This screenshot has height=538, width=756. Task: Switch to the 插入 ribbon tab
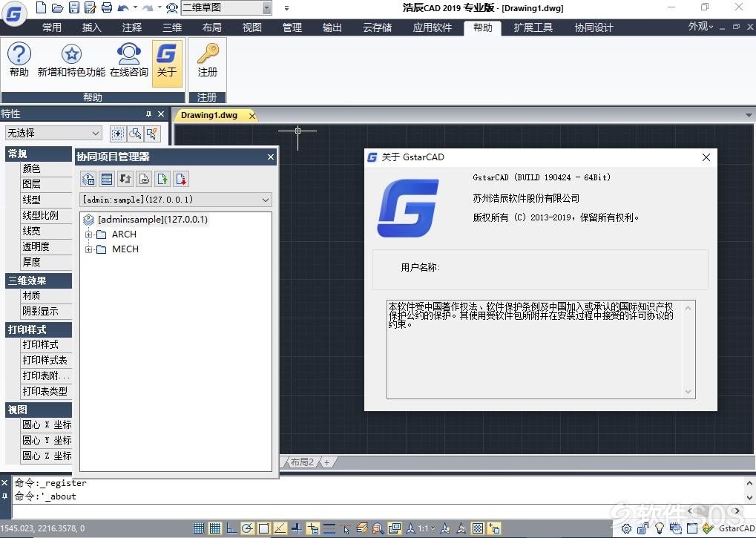91,27
